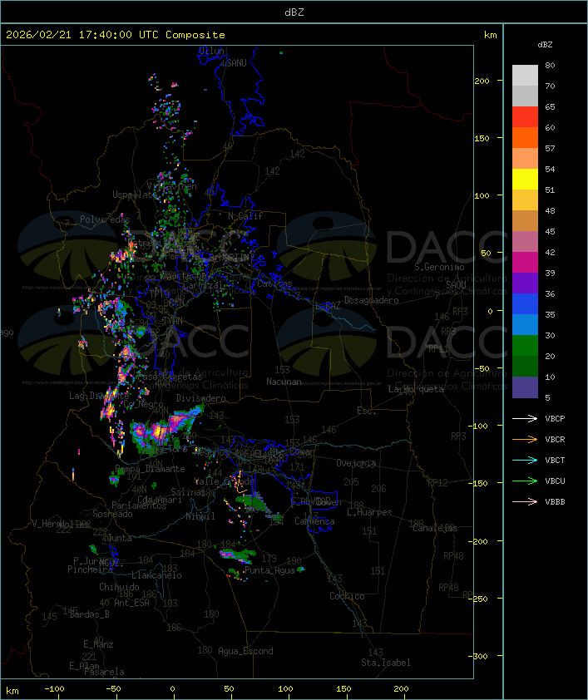The image size is (588, 700).
Task: Click the VBCR legend label
Action: tap(555, 439)
